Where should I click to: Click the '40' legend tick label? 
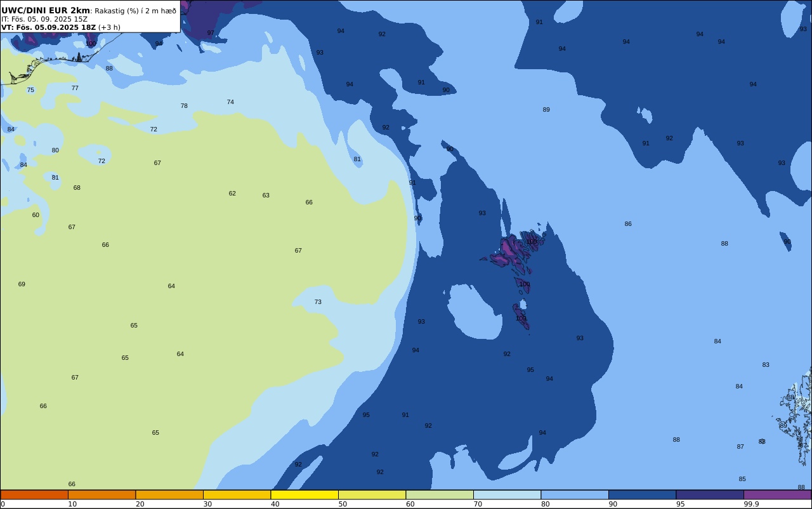[275, 504]
